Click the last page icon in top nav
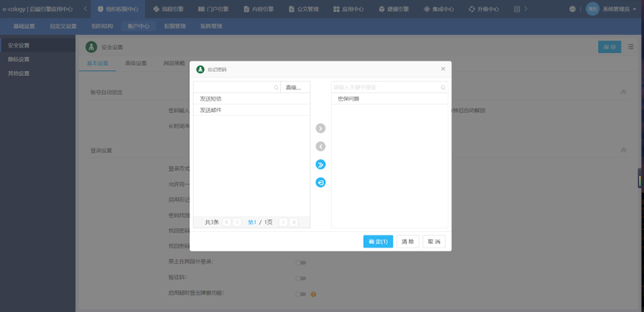 click(517, 9)
